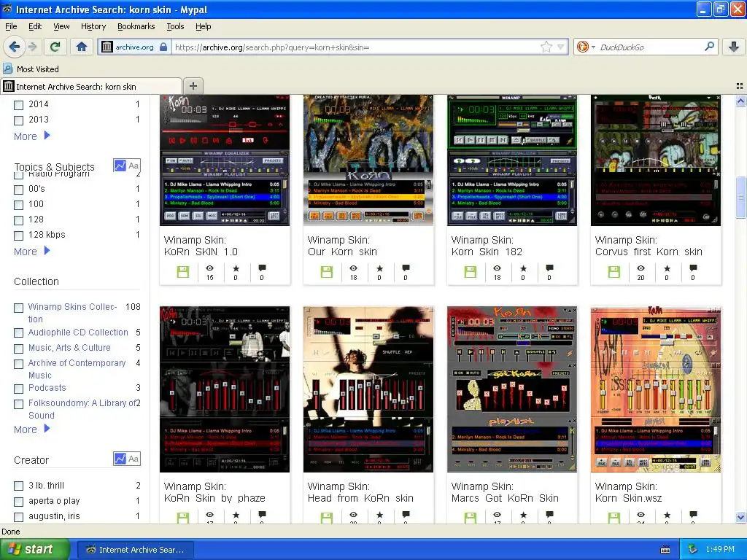Open the Tools menu
Viewport: 747px width, 560px height.
(x=175, y=26)
